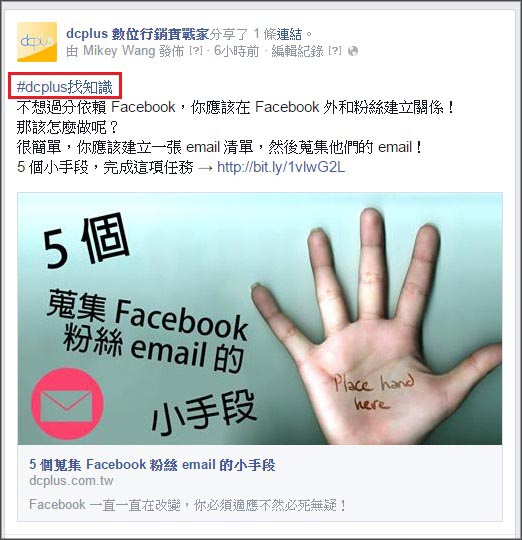Image resolution: width=522 pixels, height=540 pixels.
Task: Open the bit.ly/1vlwG2L short link
Action: click(281, 167)
